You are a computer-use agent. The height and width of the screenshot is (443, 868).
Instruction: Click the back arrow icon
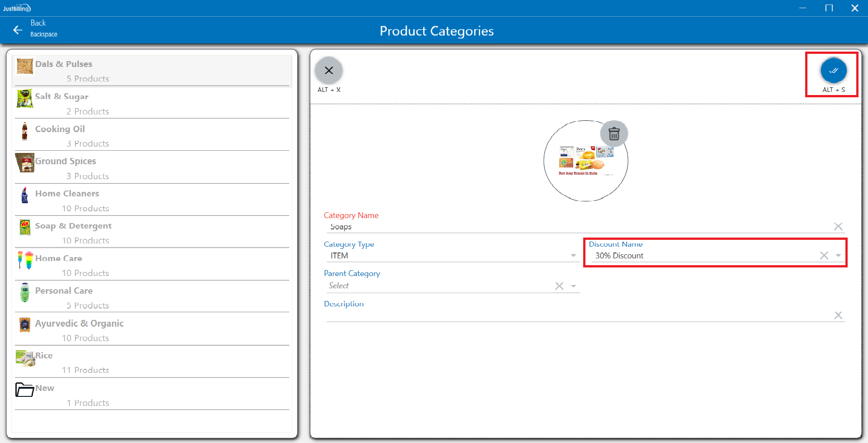18,30
